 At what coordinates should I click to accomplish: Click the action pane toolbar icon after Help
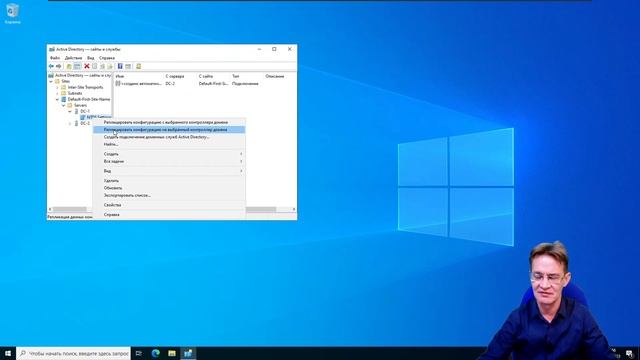(128, 66)
